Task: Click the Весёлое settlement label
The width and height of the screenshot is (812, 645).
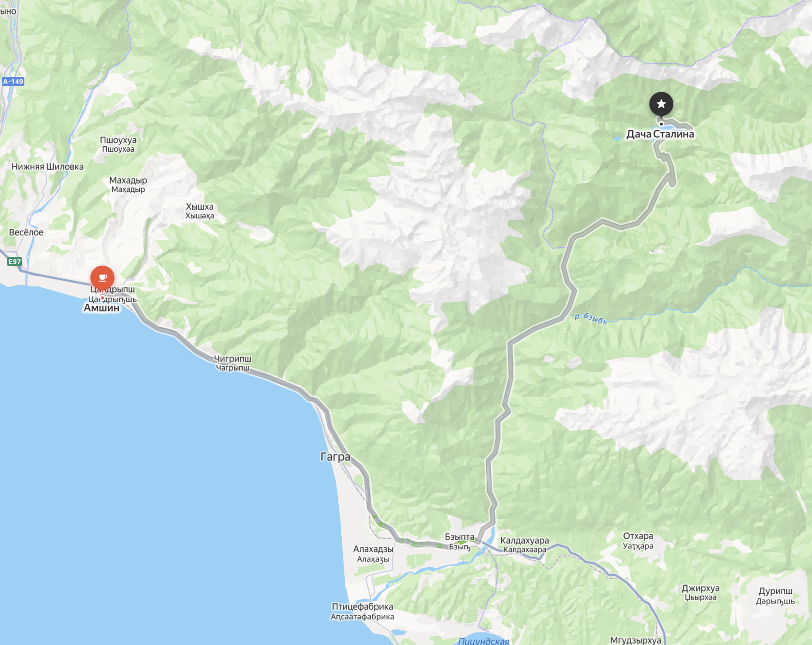Action: point(26,232)
